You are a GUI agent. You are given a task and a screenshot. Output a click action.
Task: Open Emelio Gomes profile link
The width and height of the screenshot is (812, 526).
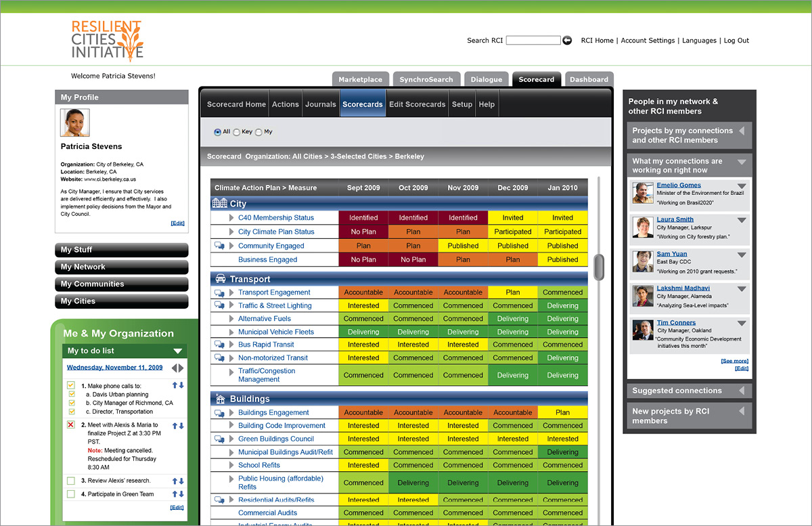(x=679, y=185)
